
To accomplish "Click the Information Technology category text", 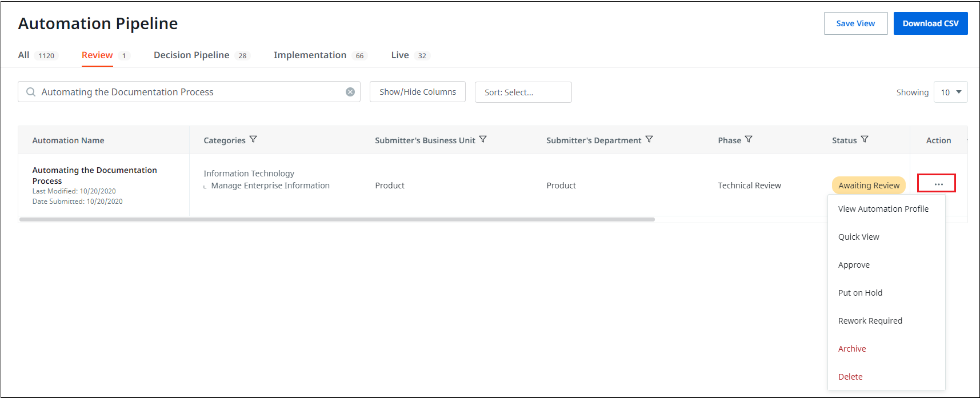I will click(x=249, y=174).
